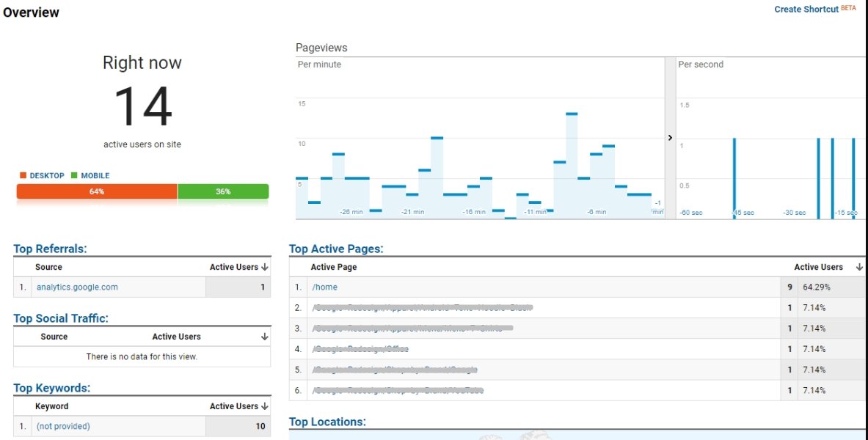
Task: Open the /home active page link
Action: pyautogui.click(x=324, y=287)
